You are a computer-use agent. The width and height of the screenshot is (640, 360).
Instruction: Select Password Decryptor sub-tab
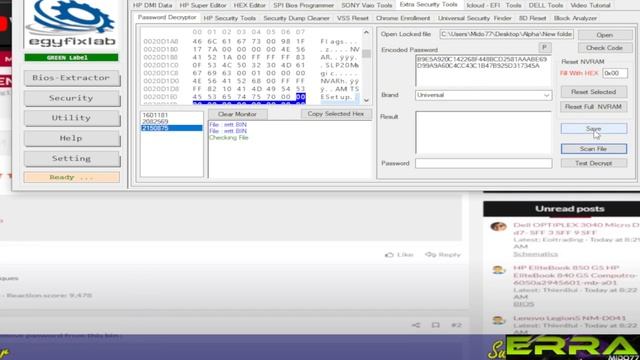tap(167, 18)
